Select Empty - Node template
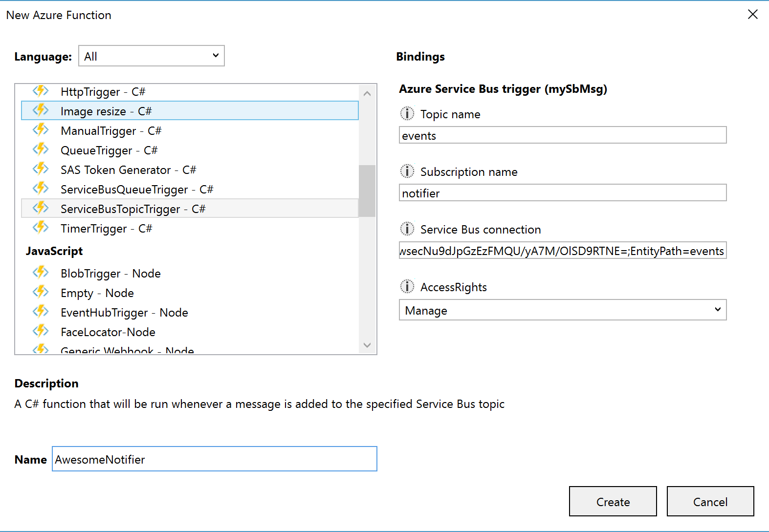The width and height of the screenshot is (769, 532). pyautogui.click(x=190, y=293)
